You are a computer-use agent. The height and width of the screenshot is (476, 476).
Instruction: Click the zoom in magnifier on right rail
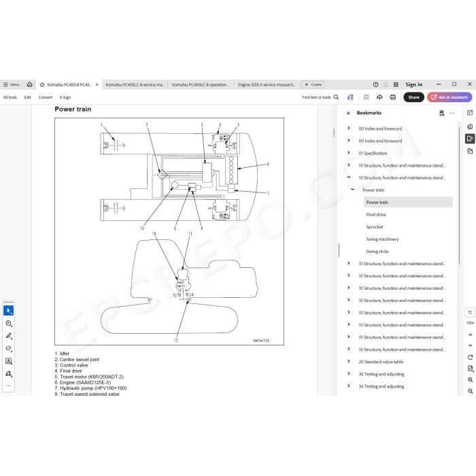(470, 379)
